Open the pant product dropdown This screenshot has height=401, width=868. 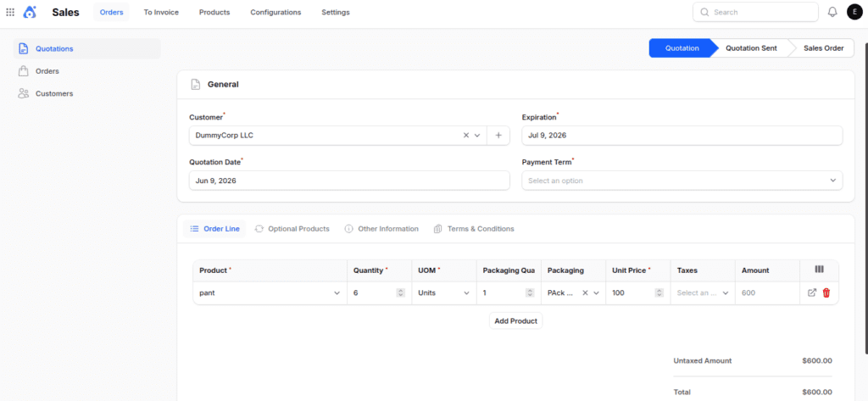coord(270,293)
